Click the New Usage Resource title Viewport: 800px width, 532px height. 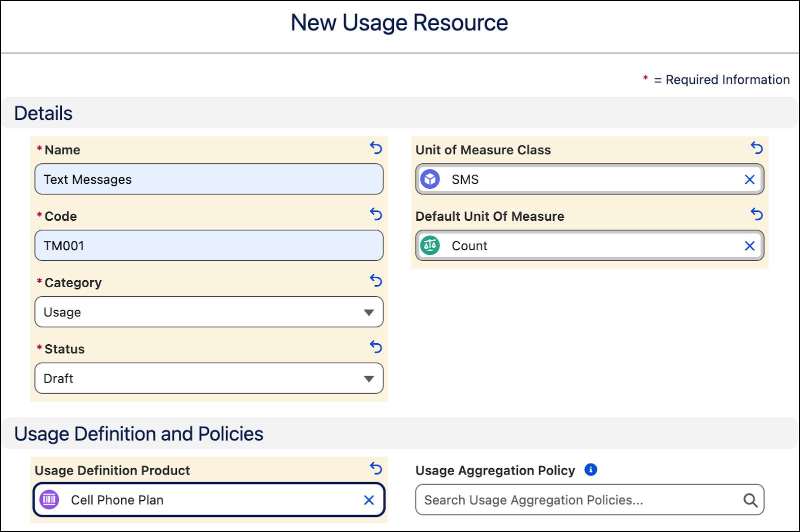click(x=399, y=23)
